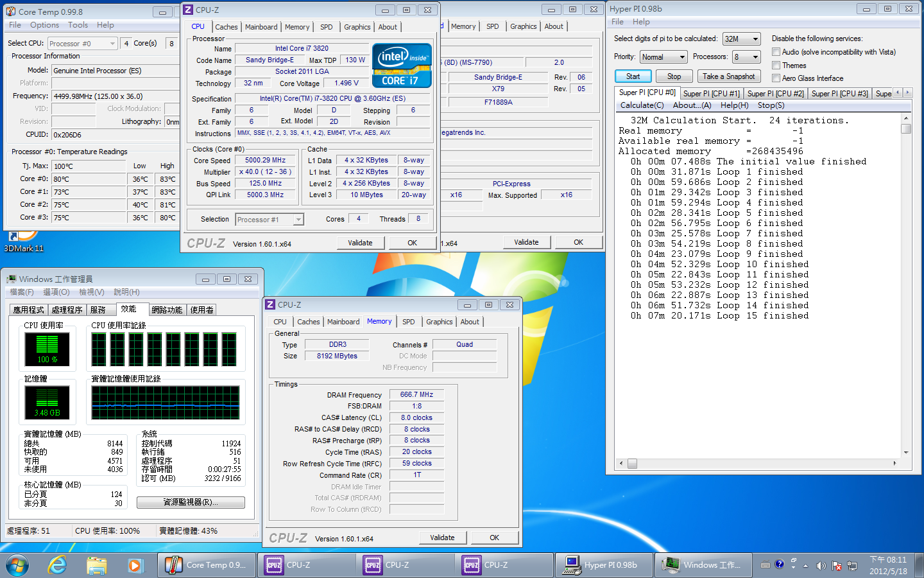The image size is (924, 578).
Task: Click the title bar icon of the CPU-Z Memory window
Action: [270, 304]
